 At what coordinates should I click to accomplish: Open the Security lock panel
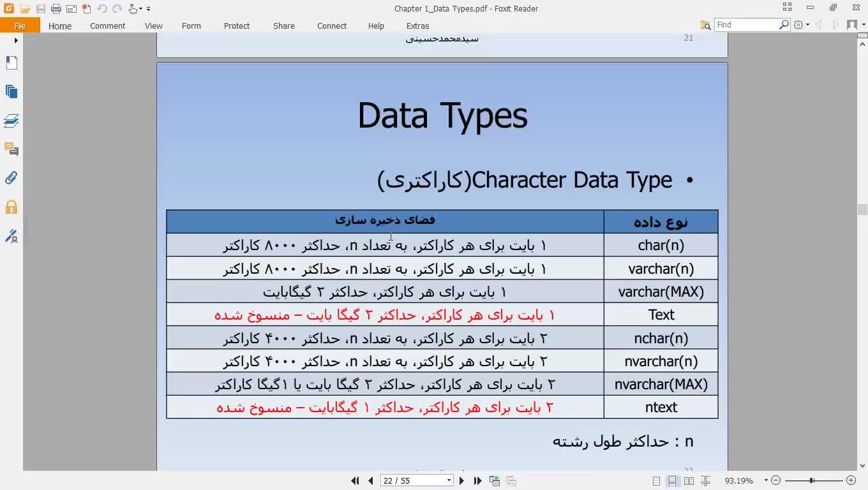(11, 207)
